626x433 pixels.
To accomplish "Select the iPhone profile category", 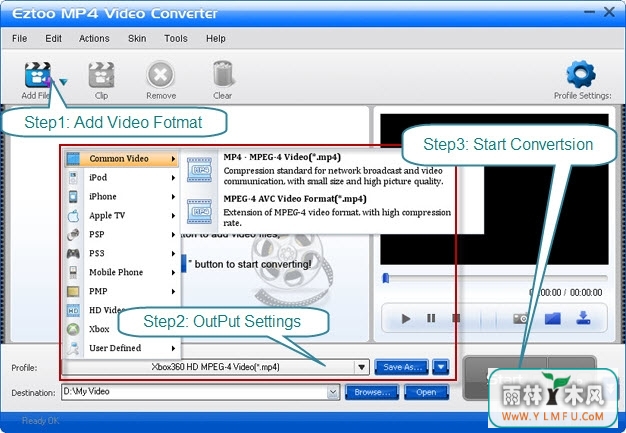I will tap(122, 196).
